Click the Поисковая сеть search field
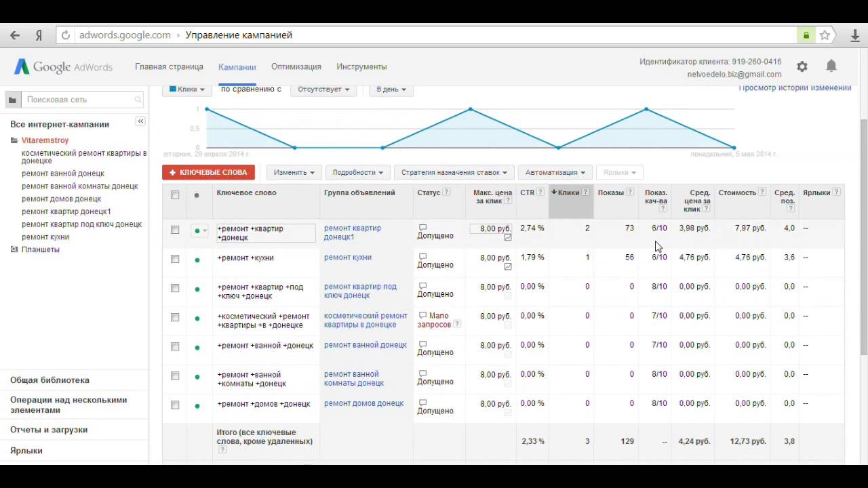 (x=80, y=100)
